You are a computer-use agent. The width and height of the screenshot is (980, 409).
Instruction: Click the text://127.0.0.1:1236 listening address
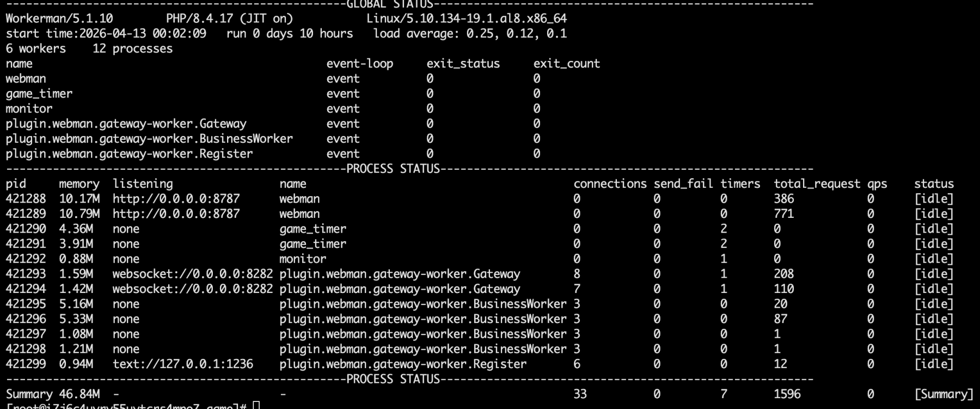click(182, 364)
